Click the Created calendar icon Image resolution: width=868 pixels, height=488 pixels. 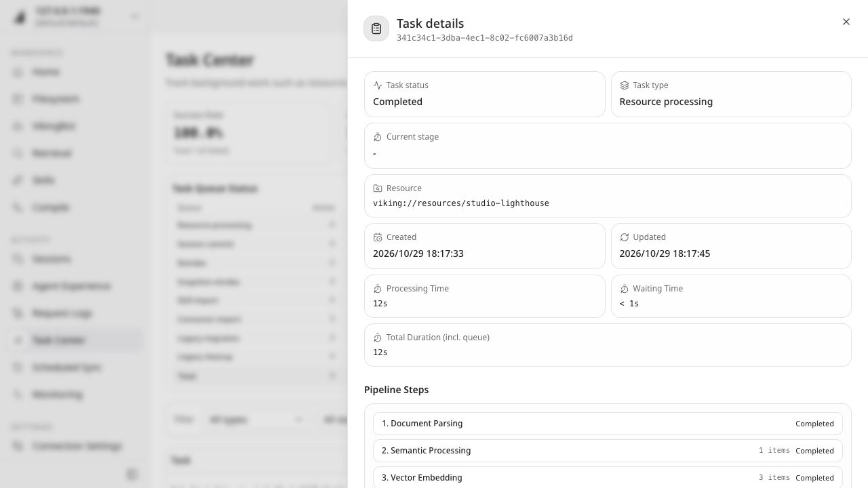click(378, 237)
